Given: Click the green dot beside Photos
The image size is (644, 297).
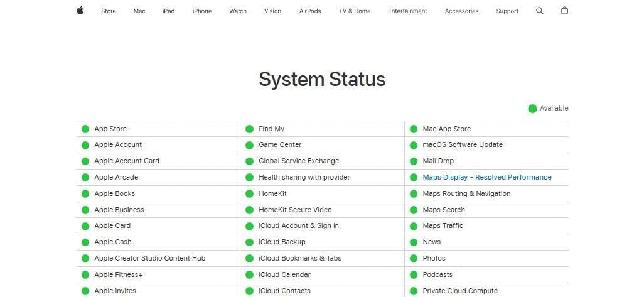Looking at the screenshot, I should coord(414,259).
